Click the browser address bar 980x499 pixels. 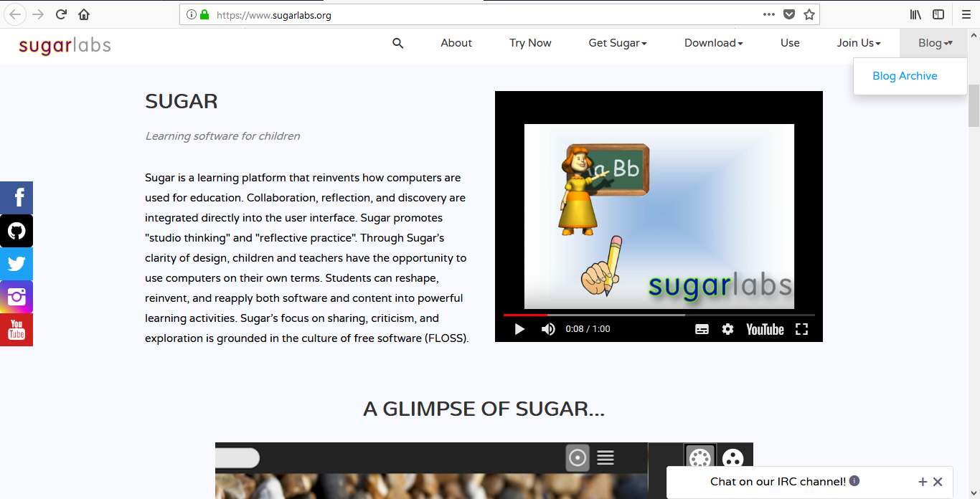tap(430, 14)
